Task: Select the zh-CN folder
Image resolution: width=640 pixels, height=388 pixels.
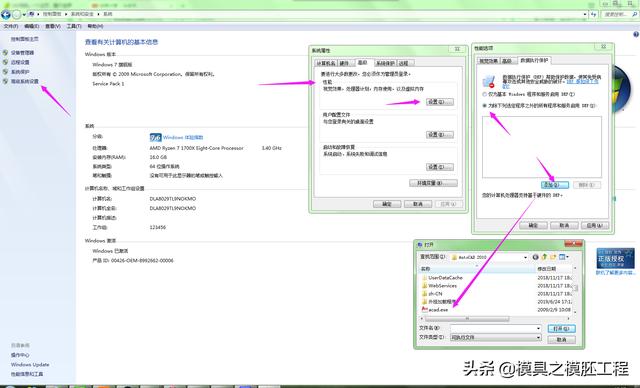Action: click(435, 294)
